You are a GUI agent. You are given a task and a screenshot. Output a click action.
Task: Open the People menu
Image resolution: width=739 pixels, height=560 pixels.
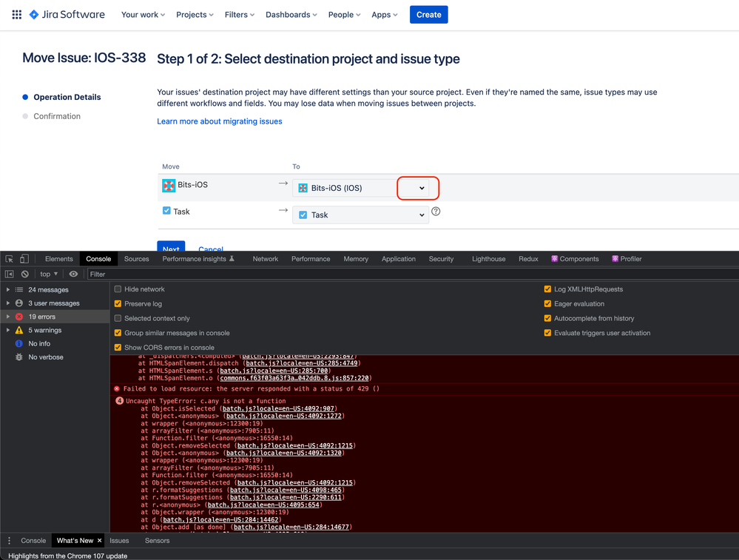tap(345, 15)
